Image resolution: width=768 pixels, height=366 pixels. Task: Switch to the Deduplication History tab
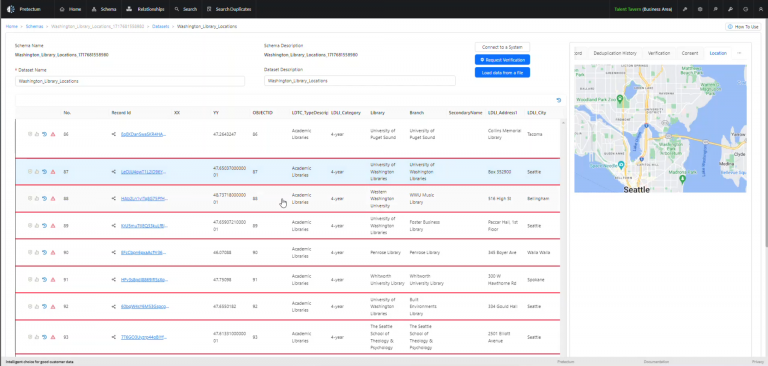point(615,53)
